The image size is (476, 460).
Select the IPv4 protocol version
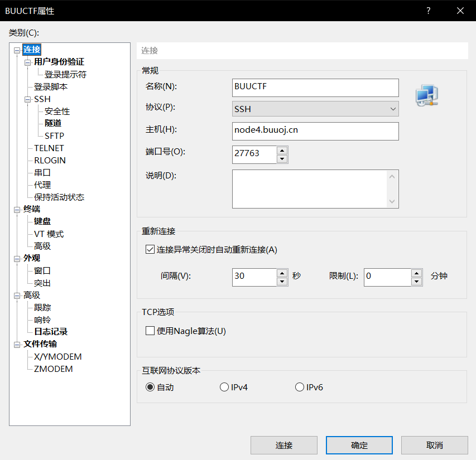(x=224, y=386)
